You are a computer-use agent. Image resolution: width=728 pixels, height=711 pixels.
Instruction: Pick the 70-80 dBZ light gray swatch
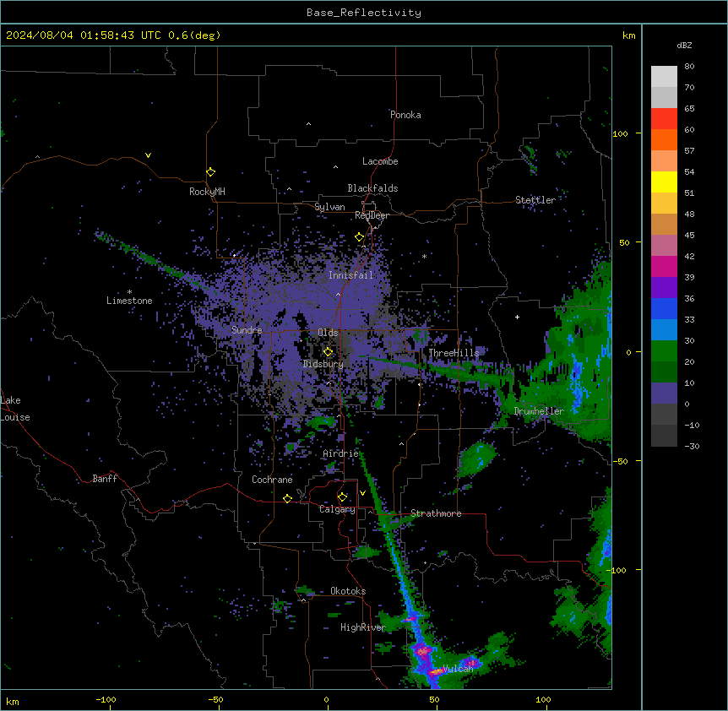pyautogui.click(x=664, y=77)
